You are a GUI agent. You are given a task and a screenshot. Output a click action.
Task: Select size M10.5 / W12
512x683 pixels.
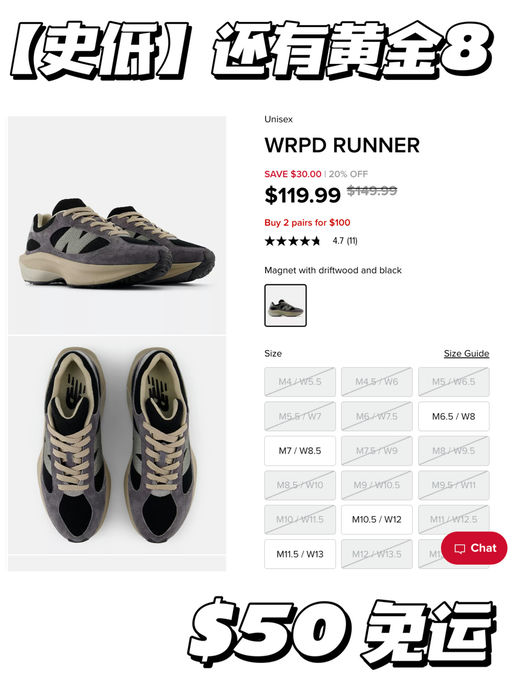[x=376, y=520]
